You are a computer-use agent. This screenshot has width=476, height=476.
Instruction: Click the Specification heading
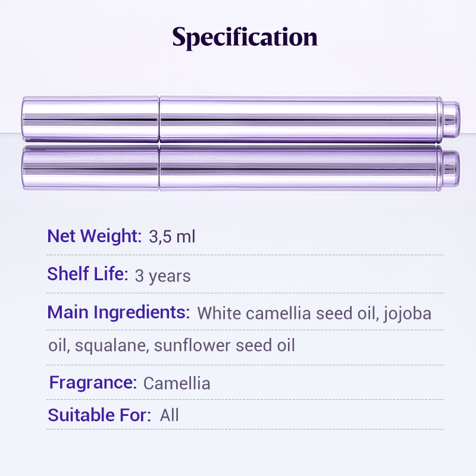click(245, 37)
